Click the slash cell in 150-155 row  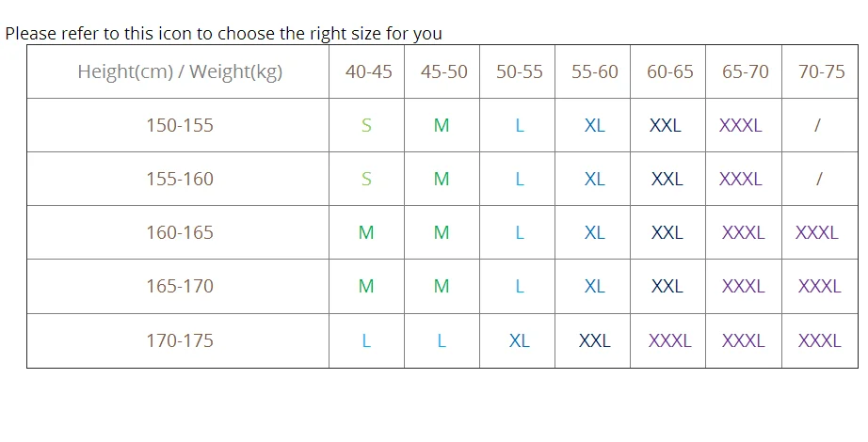[x=817, y=126]
